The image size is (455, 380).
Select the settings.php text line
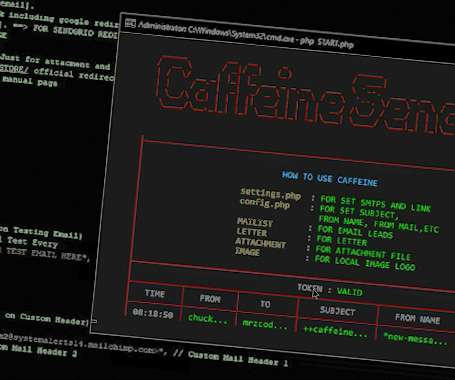point(270,193)
